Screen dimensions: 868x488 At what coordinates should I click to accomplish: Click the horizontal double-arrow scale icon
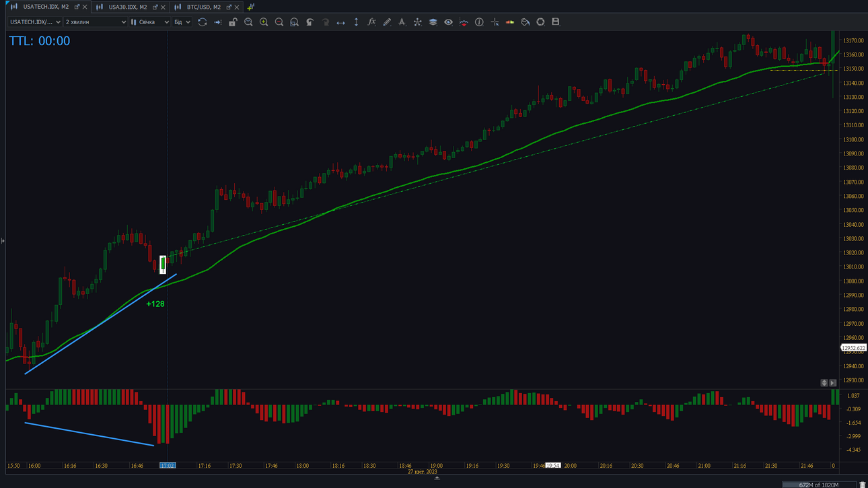340,22
